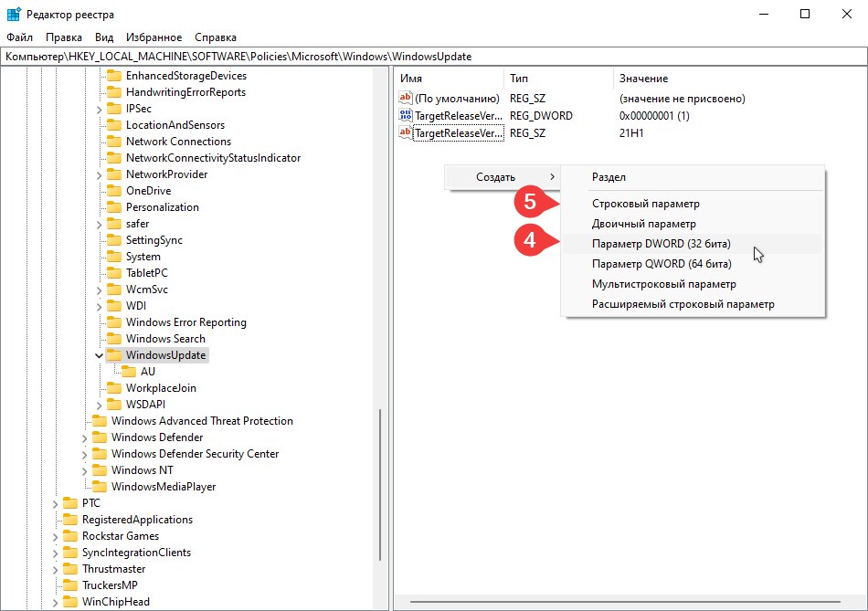Expand the WinChipHead key
Image resolution: width=868 pixels, height=611 pixels.
point(56,603)
